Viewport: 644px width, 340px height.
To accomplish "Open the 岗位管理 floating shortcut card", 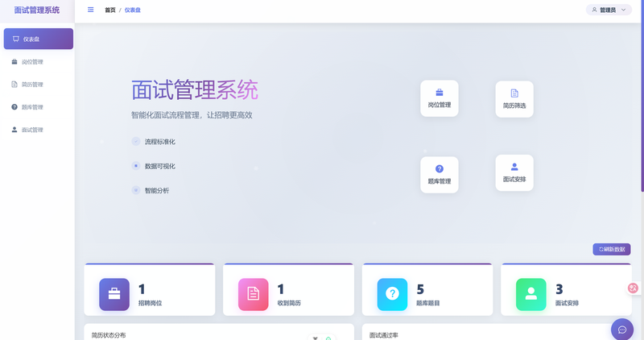I will [x=439, y=98].
